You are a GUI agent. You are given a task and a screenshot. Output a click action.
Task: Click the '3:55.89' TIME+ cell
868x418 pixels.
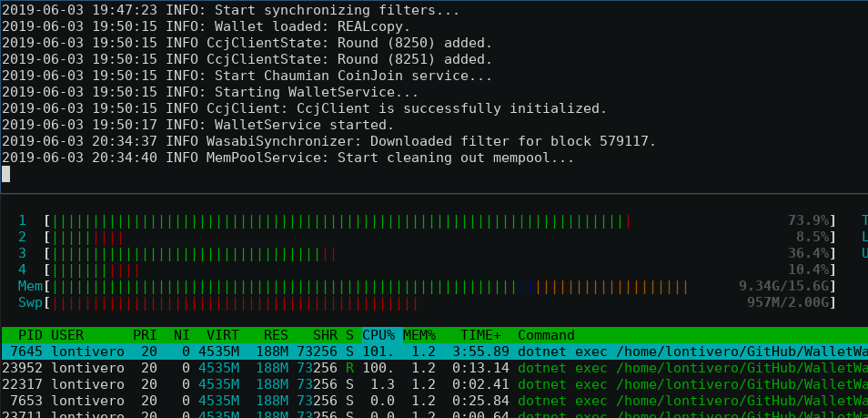(481, 352)
